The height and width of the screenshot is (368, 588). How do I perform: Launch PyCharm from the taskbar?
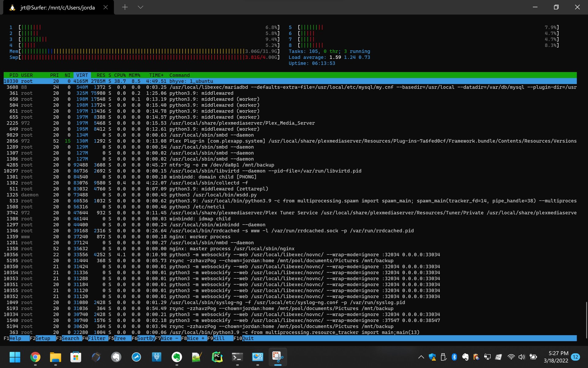(x=217, y=357)
